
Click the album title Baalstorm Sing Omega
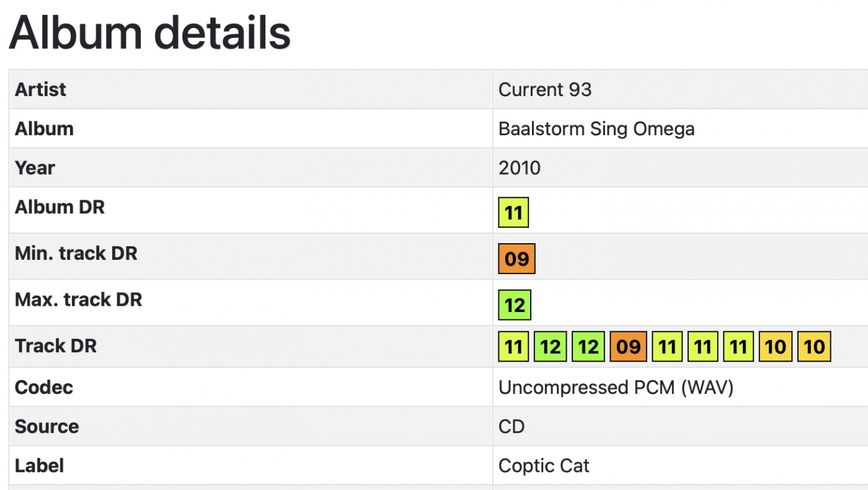596,129
